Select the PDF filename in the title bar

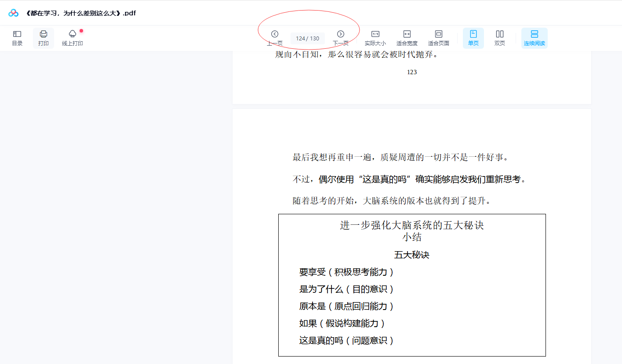pos(81,13)
